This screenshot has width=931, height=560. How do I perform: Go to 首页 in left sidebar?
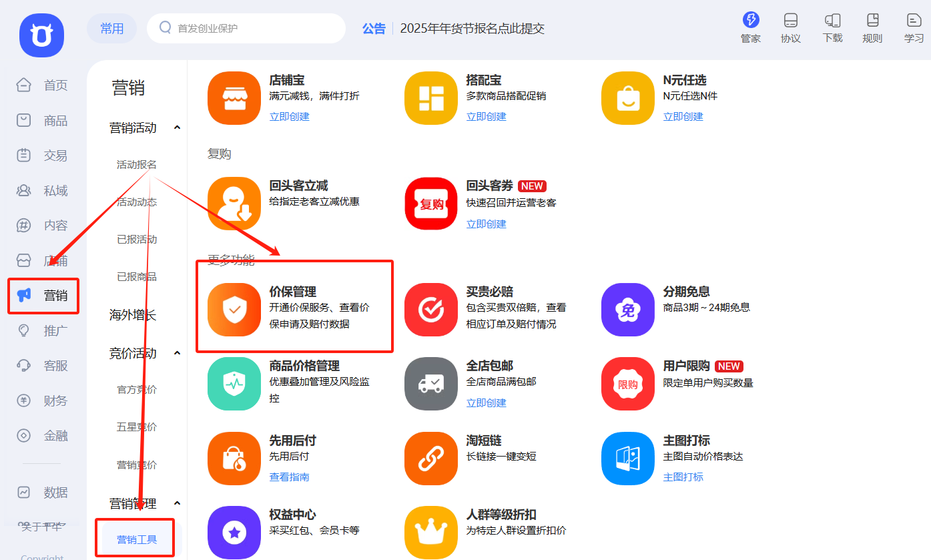(42, 85)
